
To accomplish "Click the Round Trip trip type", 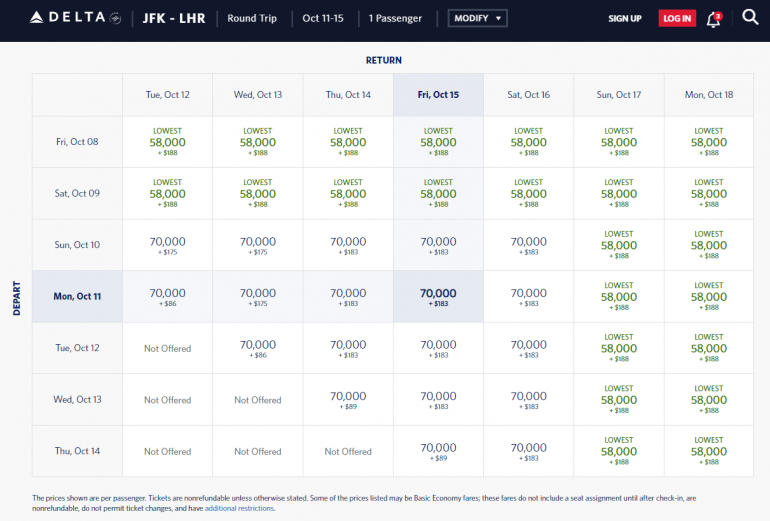I will coord(252,18).
